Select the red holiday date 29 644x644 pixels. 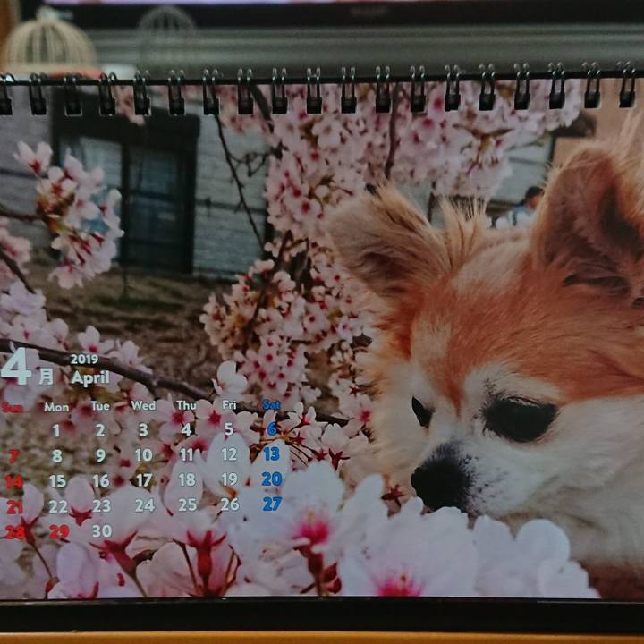58,531
